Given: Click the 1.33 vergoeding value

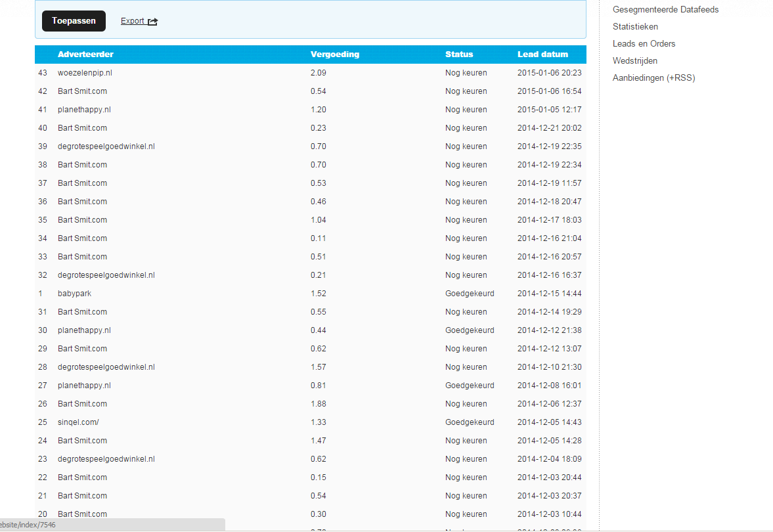Looking at the screenshot, I should coord(319,422).
